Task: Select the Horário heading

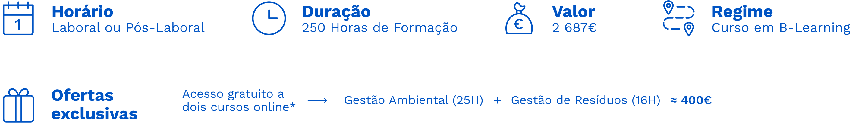Action: point(83,11)
